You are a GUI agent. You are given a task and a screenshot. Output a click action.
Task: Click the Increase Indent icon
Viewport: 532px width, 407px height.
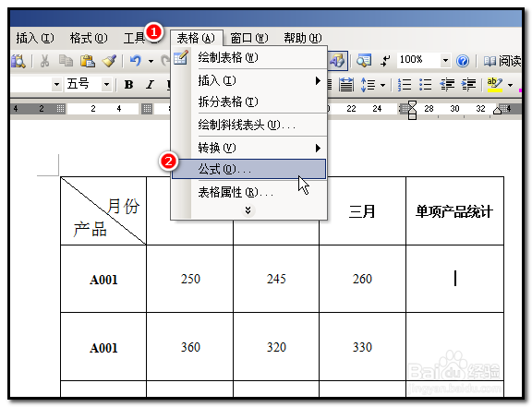click(468, 85)
